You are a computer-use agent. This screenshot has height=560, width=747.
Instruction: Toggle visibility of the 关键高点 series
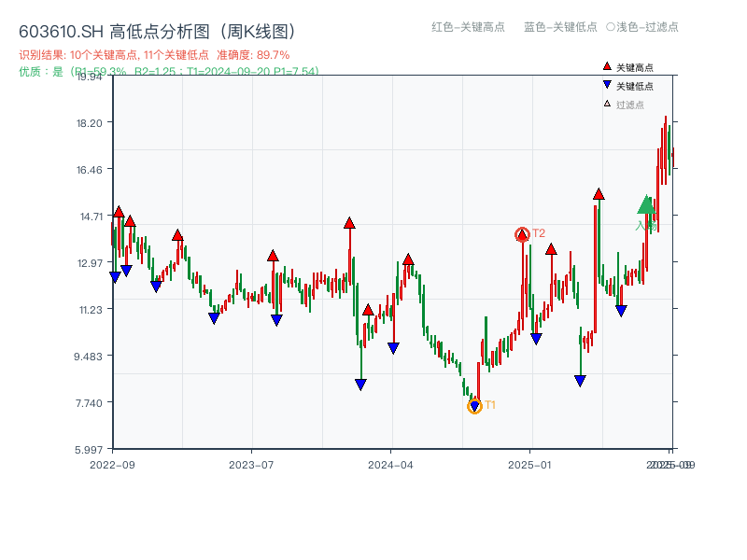(x=631, y=66)
